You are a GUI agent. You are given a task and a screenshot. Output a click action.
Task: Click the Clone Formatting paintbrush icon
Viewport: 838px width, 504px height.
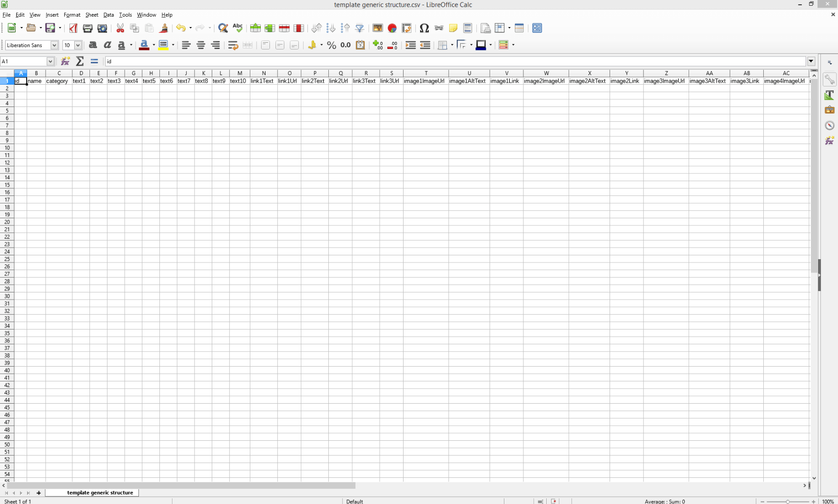pyautogui.click(x=164, y=28)
